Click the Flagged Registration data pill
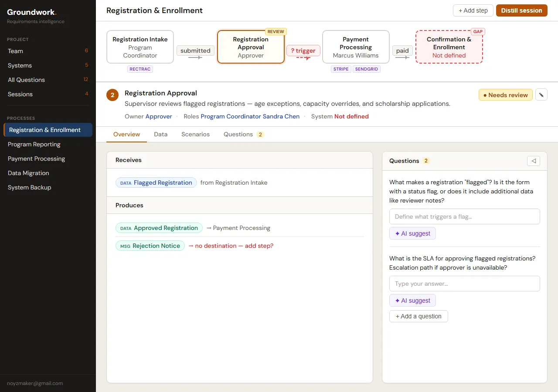 (x=156, y=182)
